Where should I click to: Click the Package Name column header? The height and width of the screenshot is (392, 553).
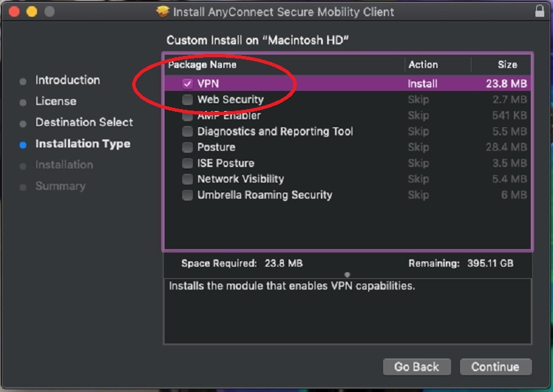tap(202, 65)
